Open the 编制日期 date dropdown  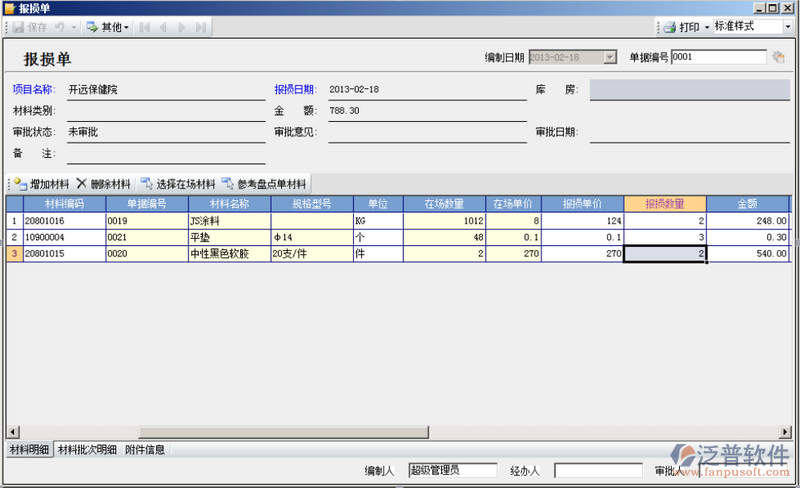pos(610,58)
